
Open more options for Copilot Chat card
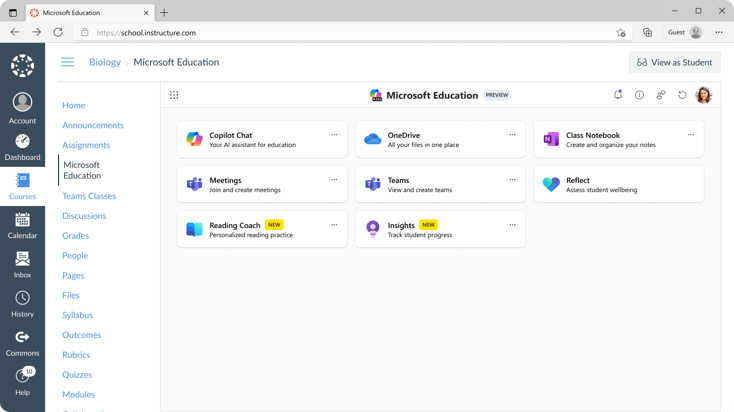click(334, 135)
